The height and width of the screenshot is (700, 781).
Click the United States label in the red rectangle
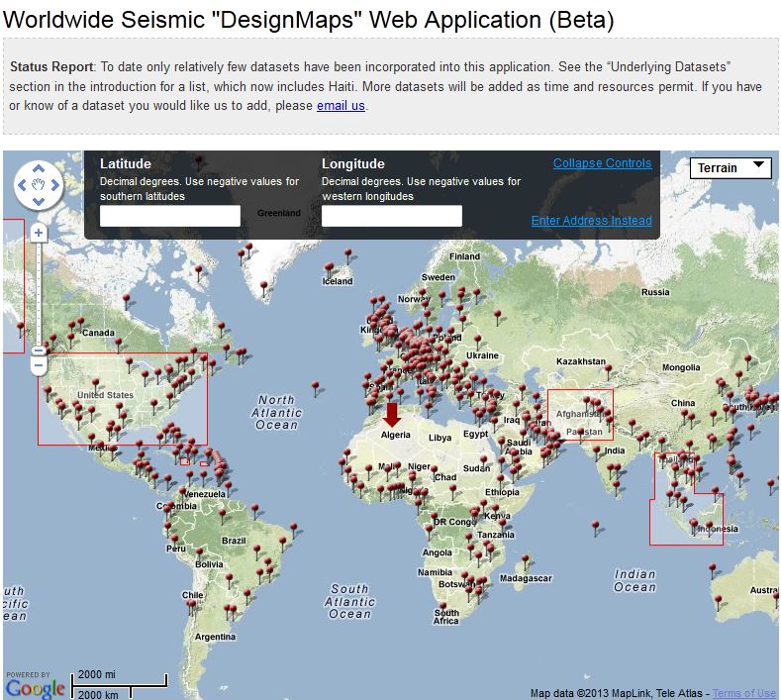coord(105,395)
